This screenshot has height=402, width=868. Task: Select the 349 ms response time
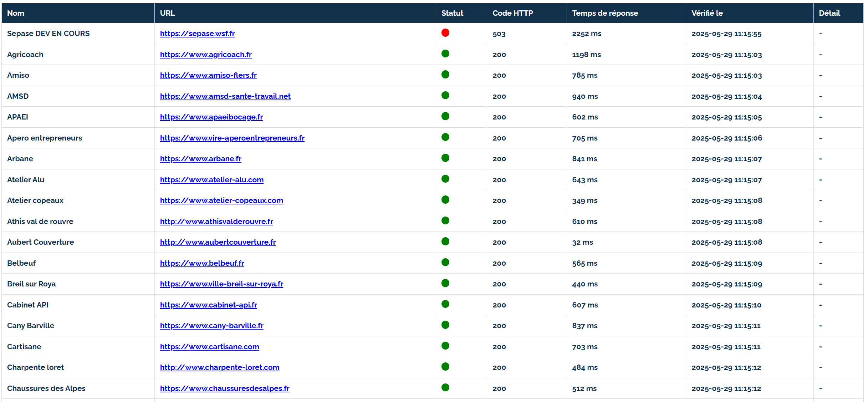(x=585, y=201)
